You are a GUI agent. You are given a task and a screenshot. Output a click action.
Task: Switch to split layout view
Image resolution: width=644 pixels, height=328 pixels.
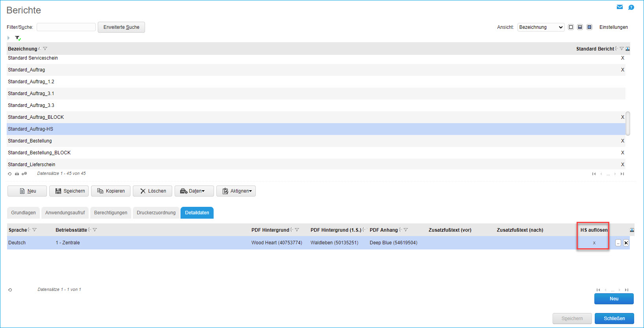[580, 27]
